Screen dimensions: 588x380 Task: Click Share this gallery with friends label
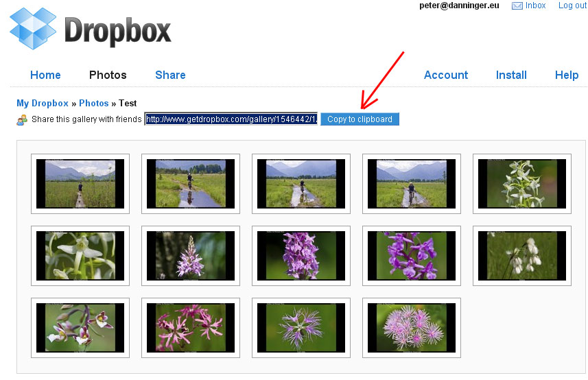(86, 119)
